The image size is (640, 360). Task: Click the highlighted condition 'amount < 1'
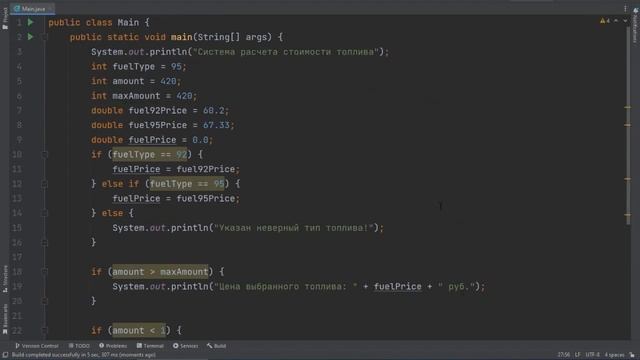139,331
